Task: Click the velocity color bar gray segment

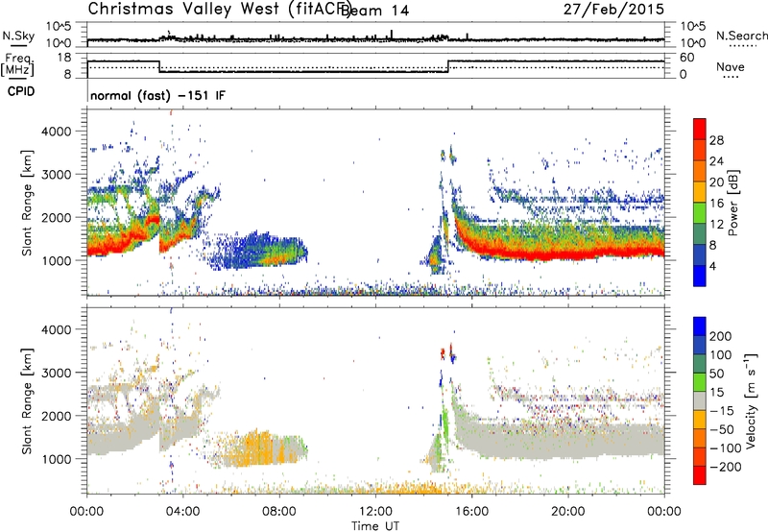Action: [700, 400]
